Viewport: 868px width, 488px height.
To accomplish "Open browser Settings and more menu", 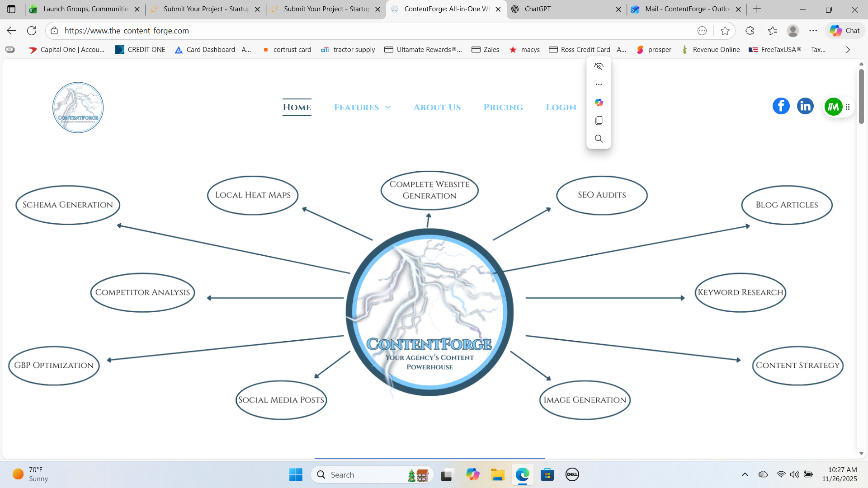I will 813,31.
